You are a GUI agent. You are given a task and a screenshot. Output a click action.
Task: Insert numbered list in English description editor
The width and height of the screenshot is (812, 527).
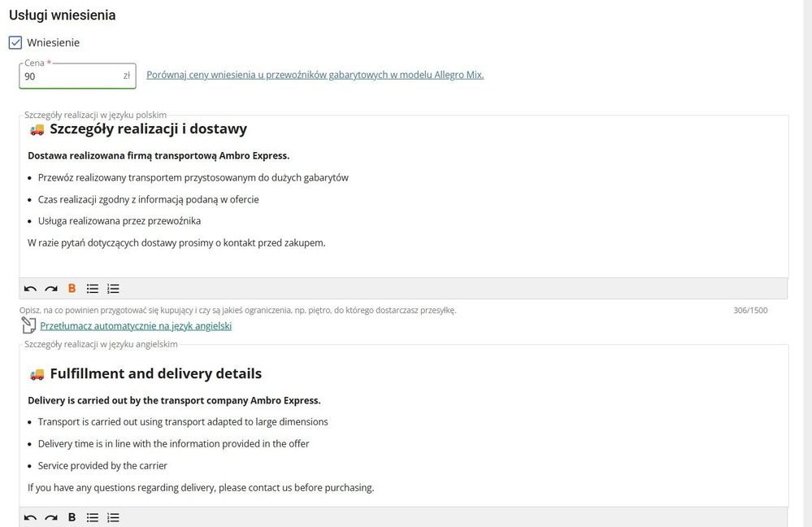coord(114,518)
